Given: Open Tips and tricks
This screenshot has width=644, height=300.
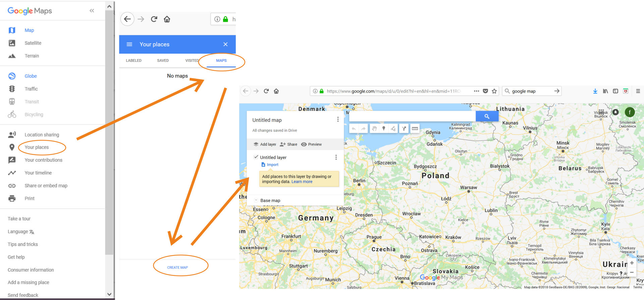Looking at the screenshot, I should pos(23,244).
